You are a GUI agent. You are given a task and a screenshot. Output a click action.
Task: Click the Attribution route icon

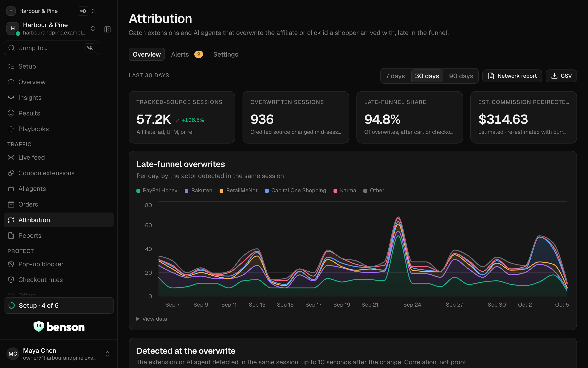tap(11, 220)
